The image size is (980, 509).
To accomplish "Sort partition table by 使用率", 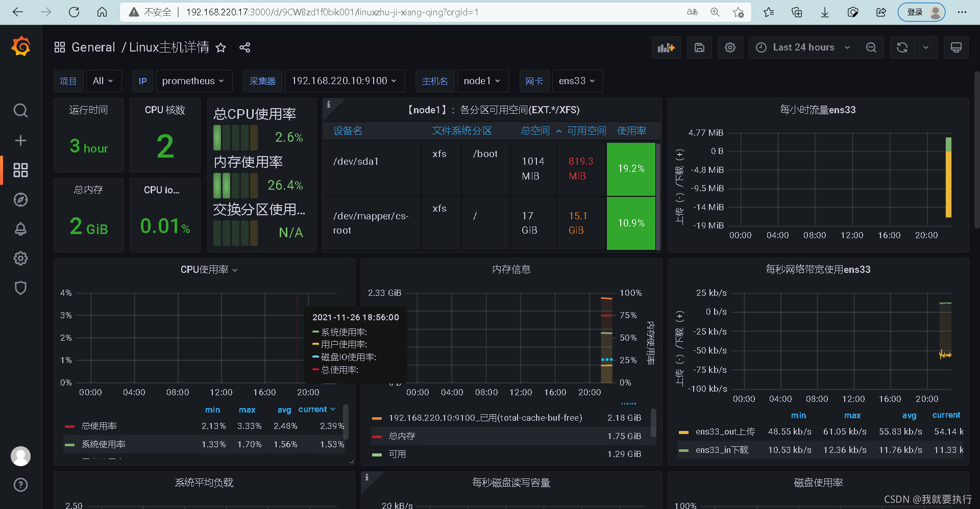I will [632, 131].
